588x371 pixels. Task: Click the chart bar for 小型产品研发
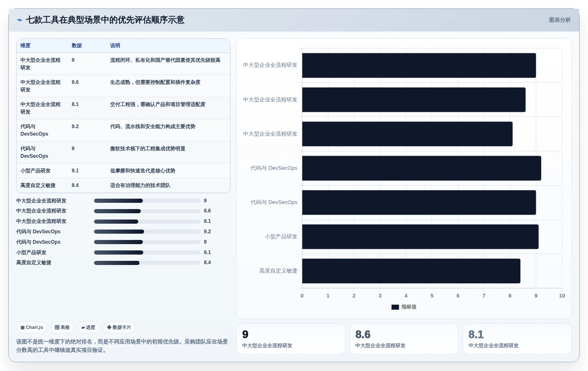coord(420,237)
